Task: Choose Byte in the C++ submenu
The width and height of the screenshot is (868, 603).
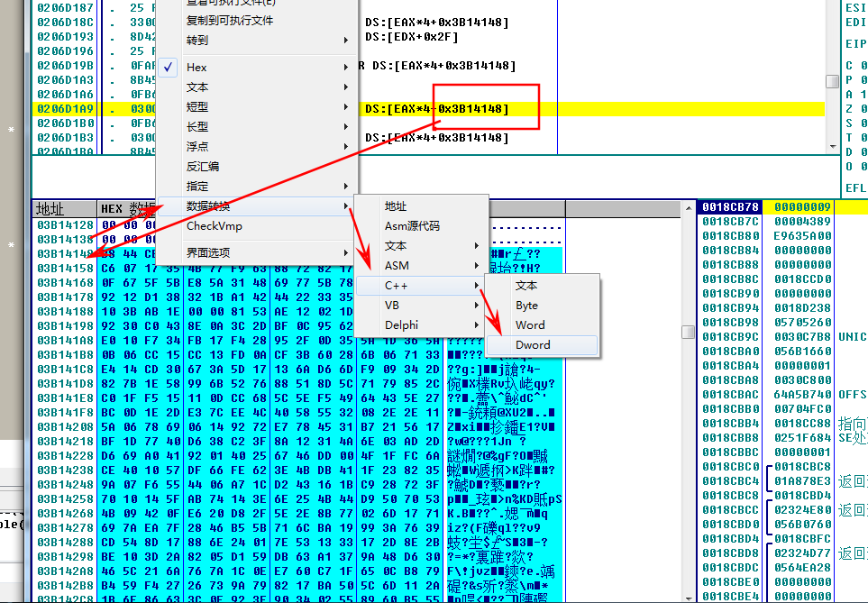Action: pos(542,305)
